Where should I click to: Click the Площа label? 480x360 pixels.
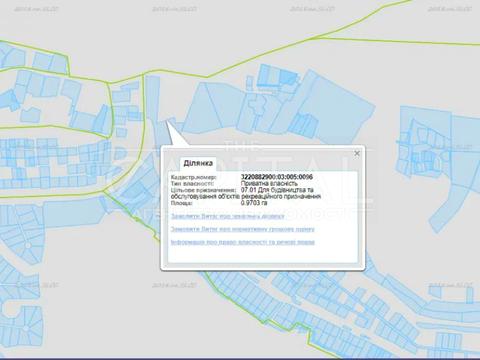click(182, 203)
